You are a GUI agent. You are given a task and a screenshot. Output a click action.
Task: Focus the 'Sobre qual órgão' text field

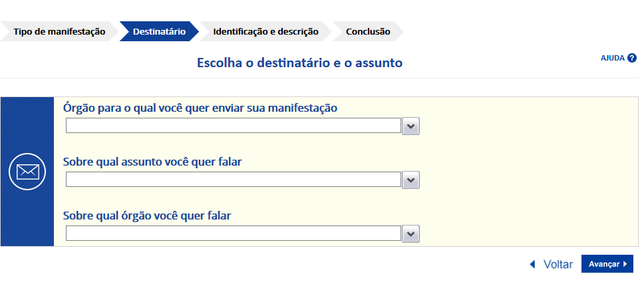pyautogui.click(x=234, y=233)
